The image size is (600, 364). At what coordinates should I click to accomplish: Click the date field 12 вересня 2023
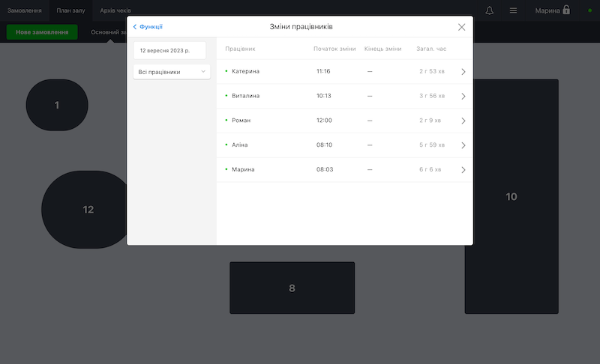(169, 50)
